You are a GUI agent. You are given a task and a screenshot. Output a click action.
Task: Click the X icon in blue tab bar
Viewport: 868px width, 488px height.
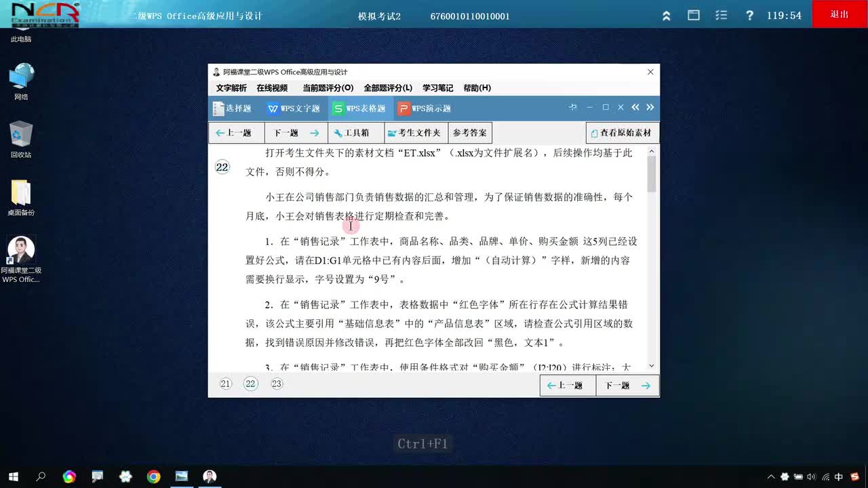coord(620,107)
